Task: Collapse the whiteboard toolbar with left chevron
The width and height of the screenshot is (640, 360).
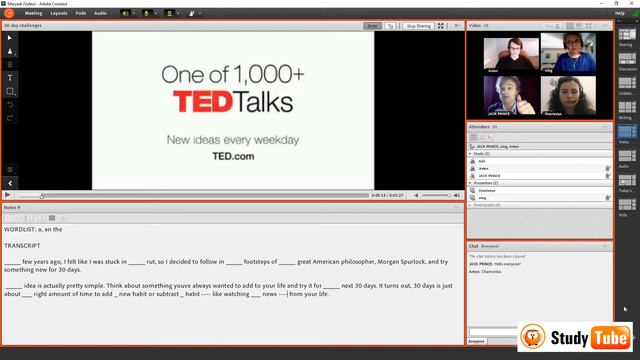Action: coord(10,183)
